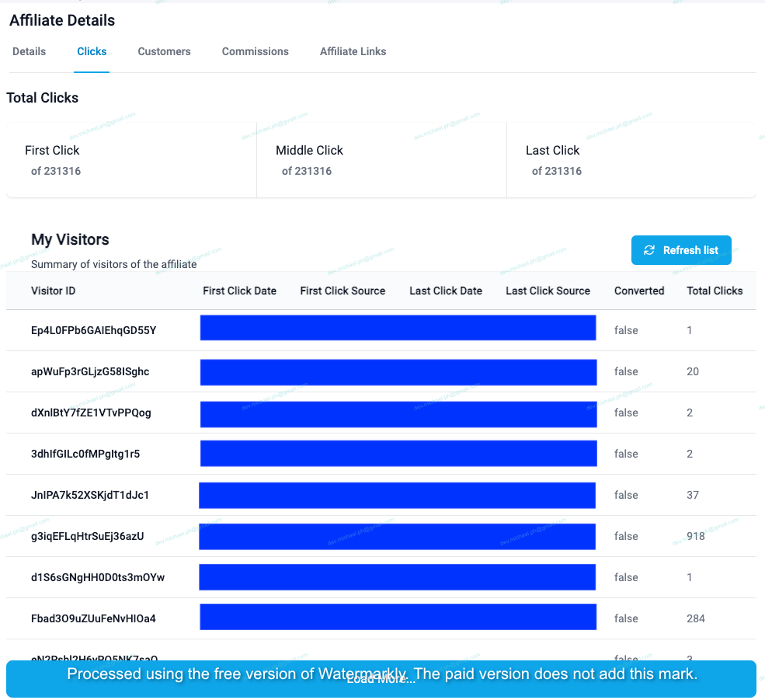The width and height of the screenshot is (765, 700).
Task: Click the First Click stat card
Action: (131, 160)
